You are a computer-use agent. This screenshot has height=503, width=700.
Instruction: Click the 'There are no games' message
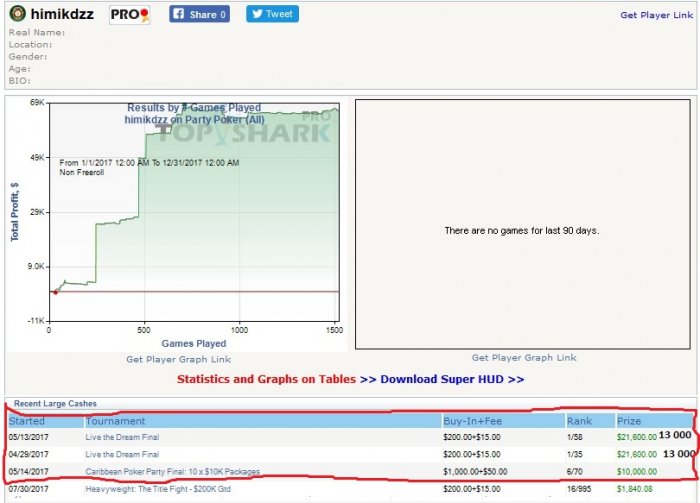(522, 231)
